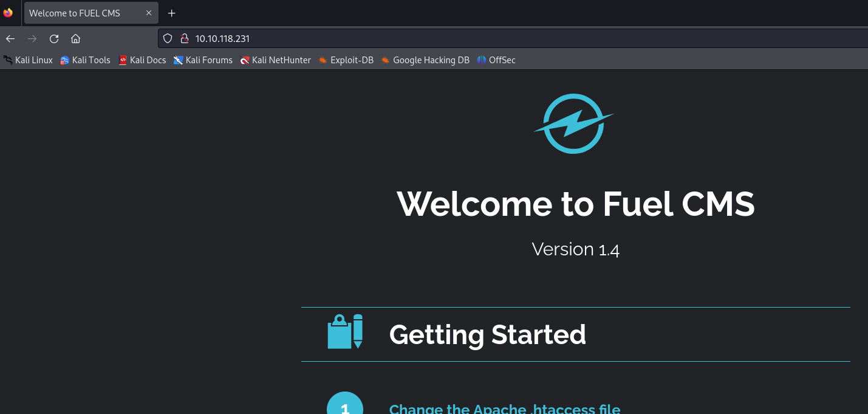Open the Exploit-DB bookmark
The image size is (868, 414).
click(x=346, y=60)
